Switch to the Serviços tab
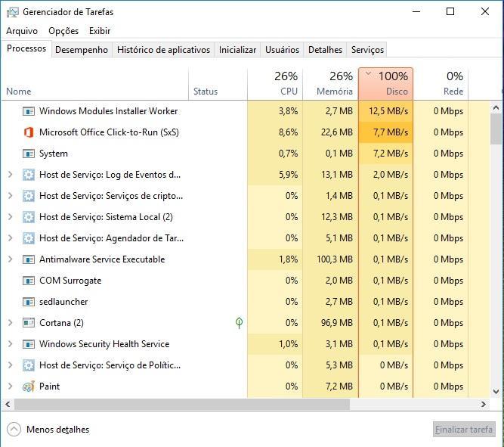This screenshot has width=504, height=447. click(367, 50)
